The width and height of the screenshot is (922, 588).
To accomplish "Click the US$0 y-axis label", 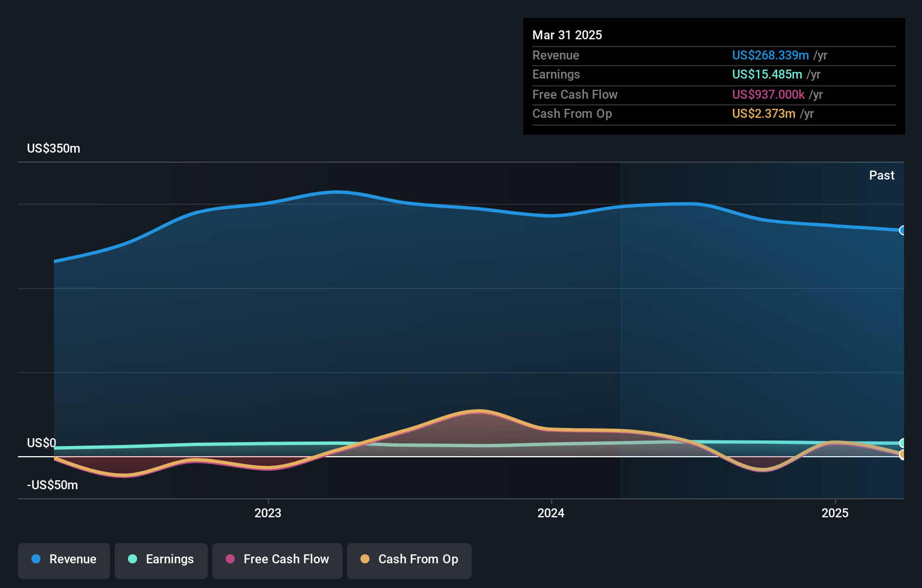I will [x=42, y=443].
